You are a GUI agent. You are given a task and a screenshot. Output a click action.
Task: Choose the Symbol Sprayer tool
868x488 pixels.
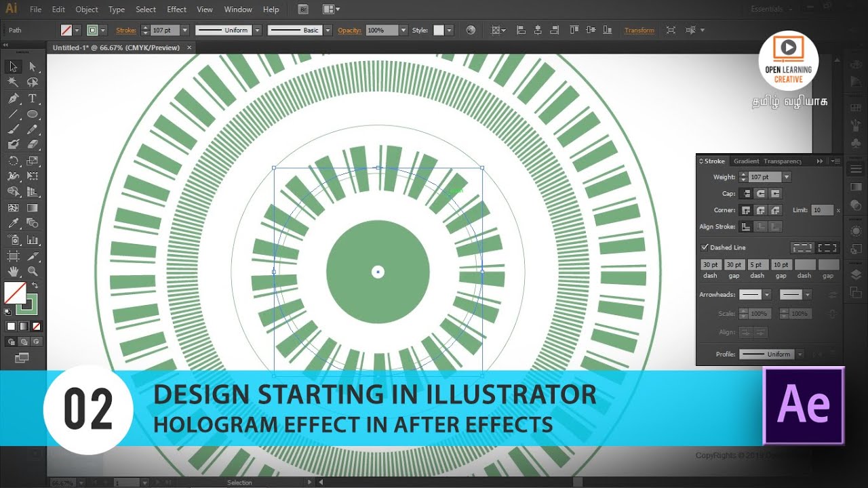(13, 240)
